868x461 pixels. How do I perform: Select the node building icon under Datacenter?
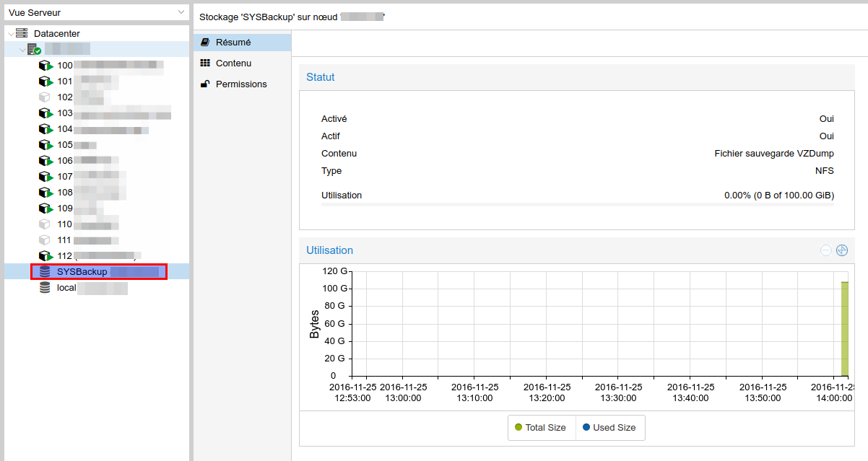(x=34, y=49)
